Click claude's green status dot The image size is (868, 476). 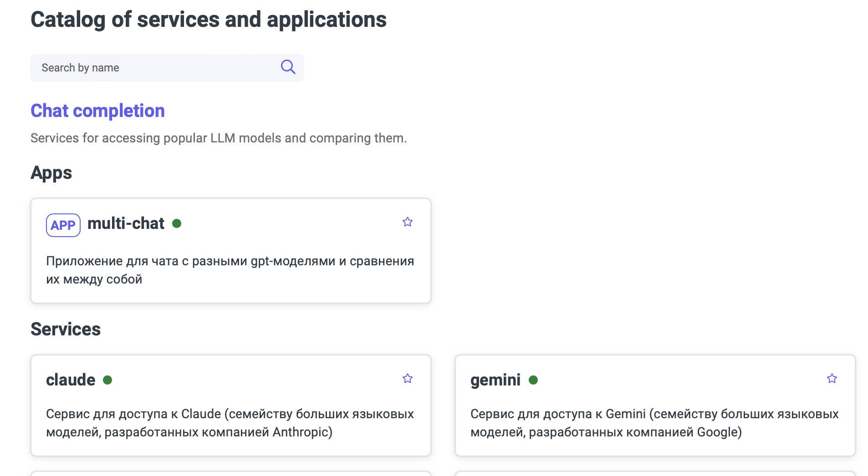pos(107,380)
